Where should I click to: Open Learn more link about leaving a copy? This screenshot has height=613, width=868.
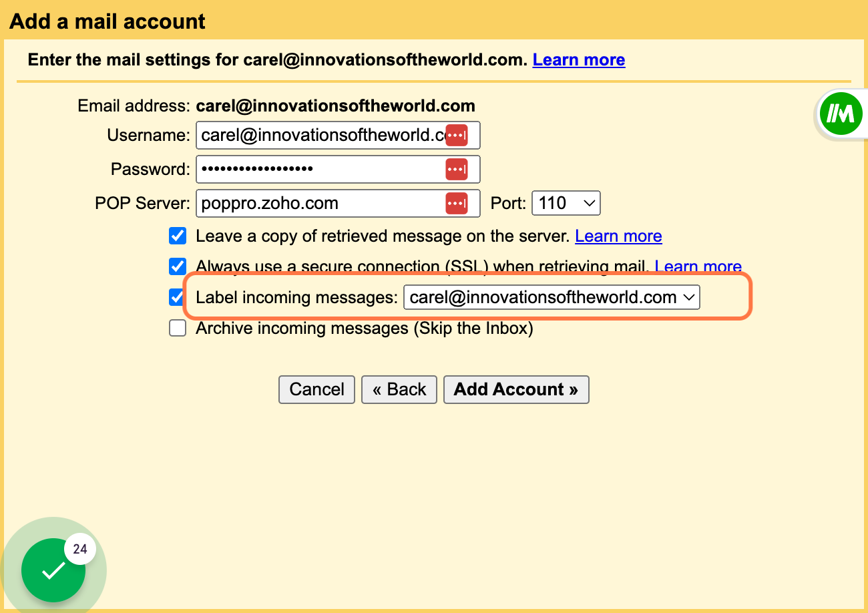618,236
